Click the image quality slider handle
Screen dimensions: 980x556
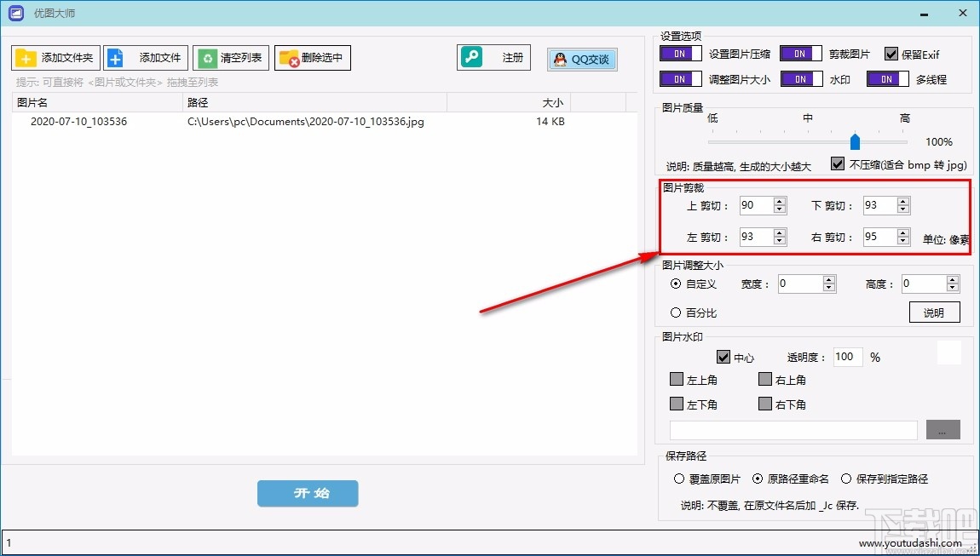855,142
